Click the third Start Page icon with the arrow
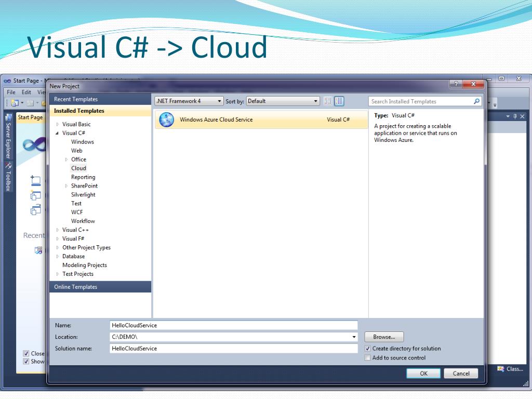This screenshot has width=532, height=399. pos(35,210)
